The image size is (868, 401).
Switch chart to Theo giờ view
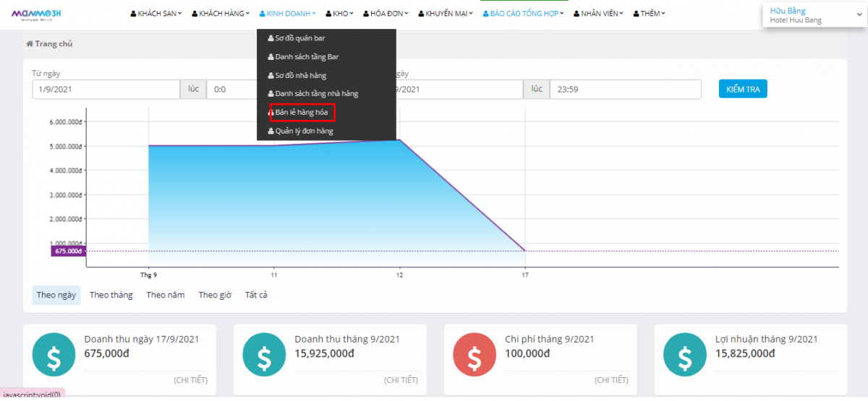pos(215,296)
